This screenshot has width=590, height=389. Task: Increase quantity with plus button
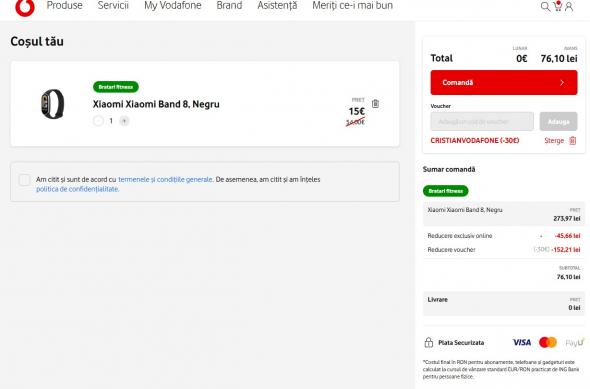click(124, 121)
